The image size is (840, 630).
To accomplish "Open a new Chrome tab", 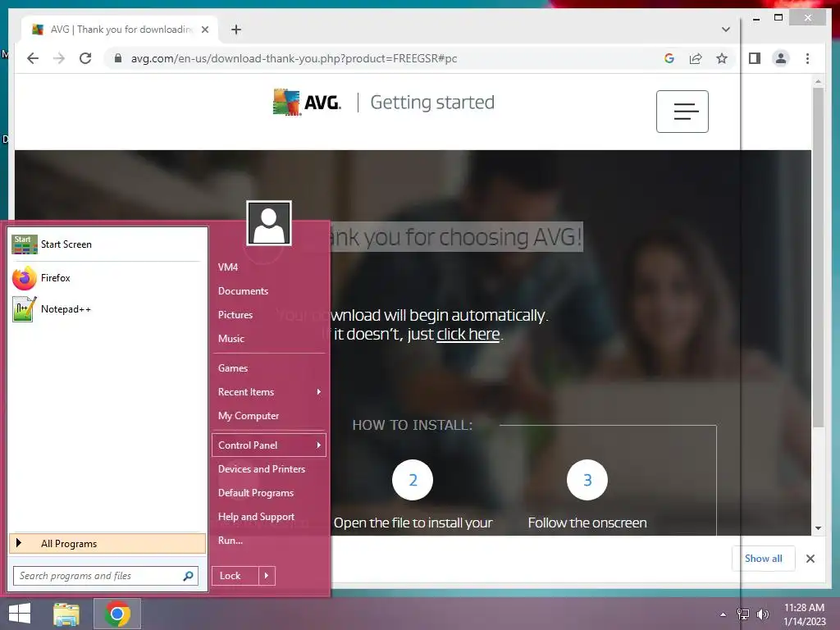I will pos(236,30).
